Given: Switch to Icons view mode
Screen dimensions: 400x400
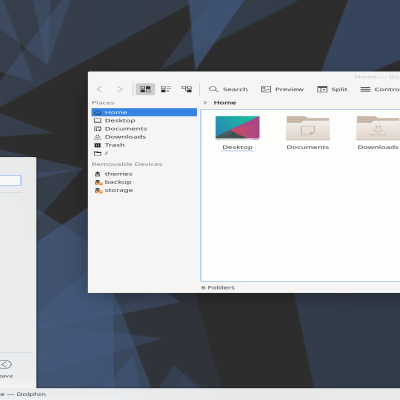Looking at the screenshot, I should [x=145, y=89].
